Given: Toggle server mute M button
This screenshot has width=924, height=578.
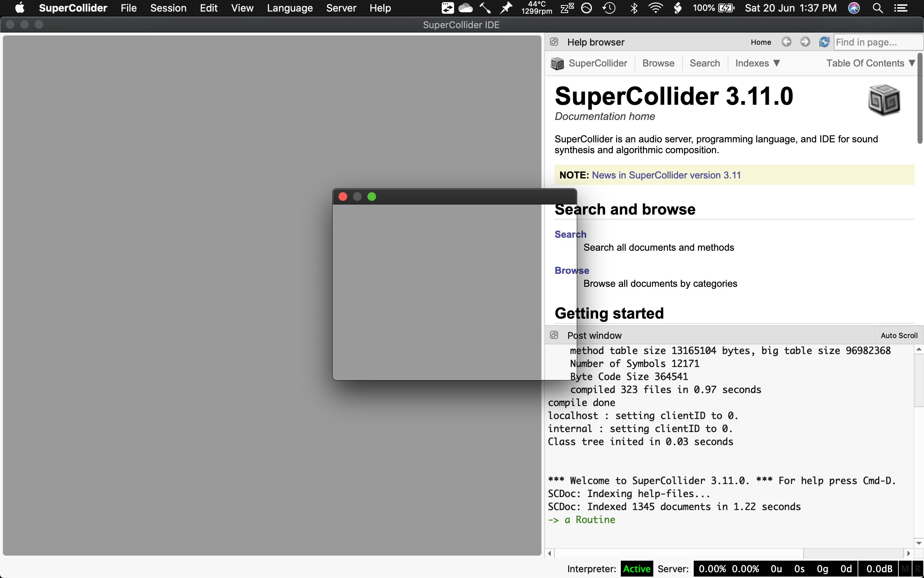Looking at the screenshot, I should (905, 569).
